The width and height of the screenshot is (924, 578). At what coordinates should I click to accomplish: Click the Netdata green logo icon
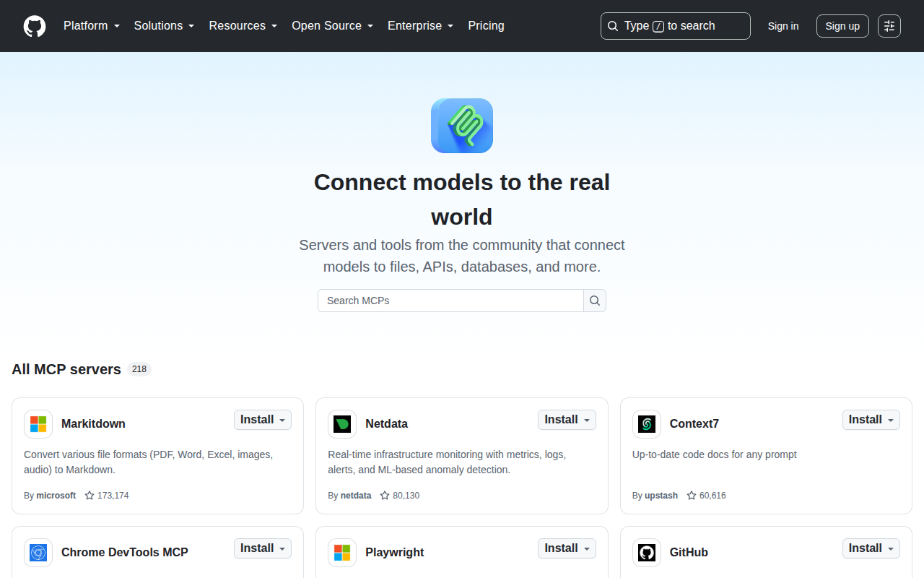tap(342, 424)
